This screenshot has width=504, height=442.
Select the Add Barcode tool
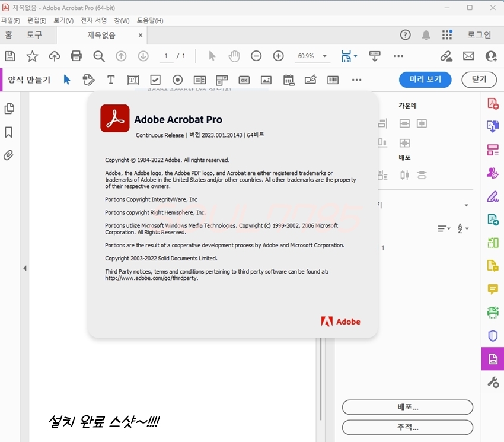coord(333,80)
